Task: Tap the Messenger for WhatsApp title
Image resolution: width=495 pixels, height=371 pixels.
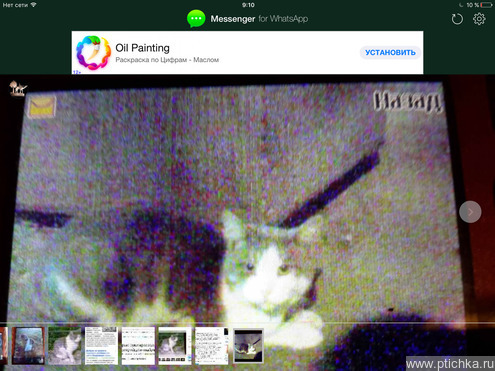Action: (259, 19)
